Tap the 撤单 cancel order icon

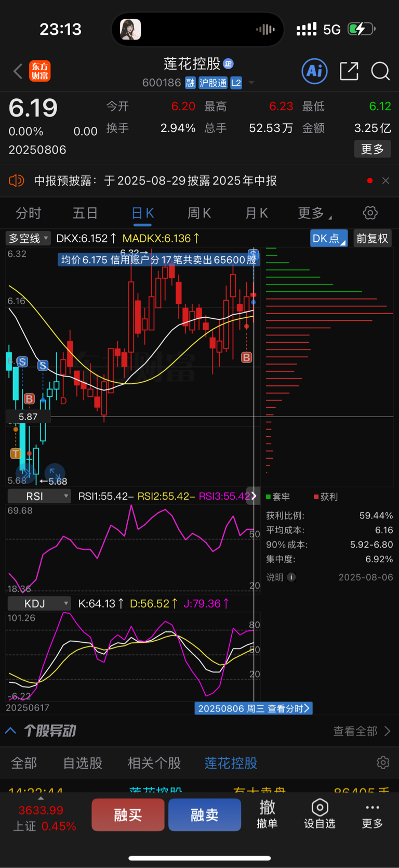(267, 814)
